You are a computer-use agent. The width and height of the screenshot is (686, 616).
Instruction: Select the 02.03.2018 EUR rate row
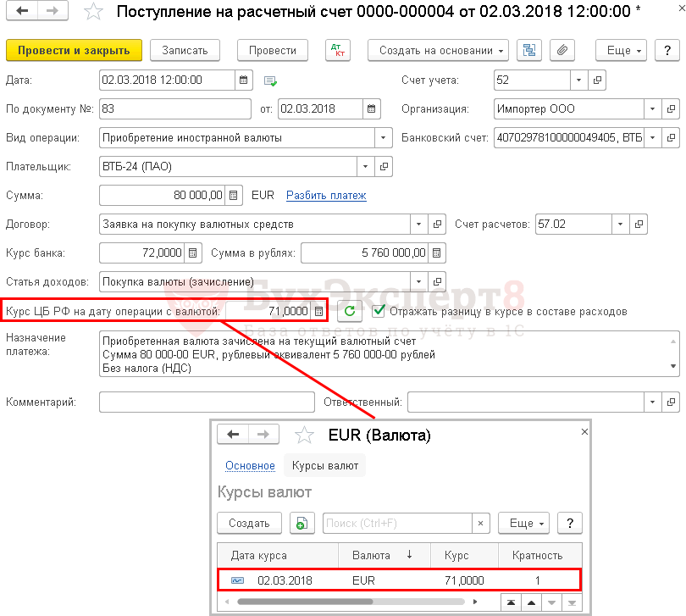point(398,580)
